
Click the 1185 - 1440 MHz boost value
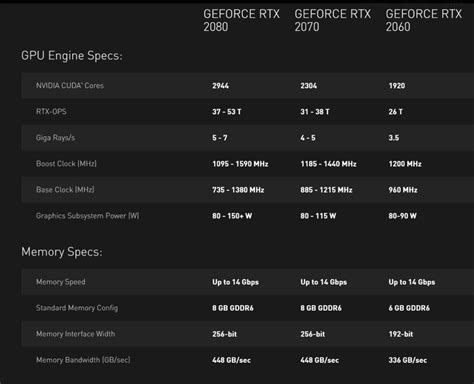pos(328,164)
